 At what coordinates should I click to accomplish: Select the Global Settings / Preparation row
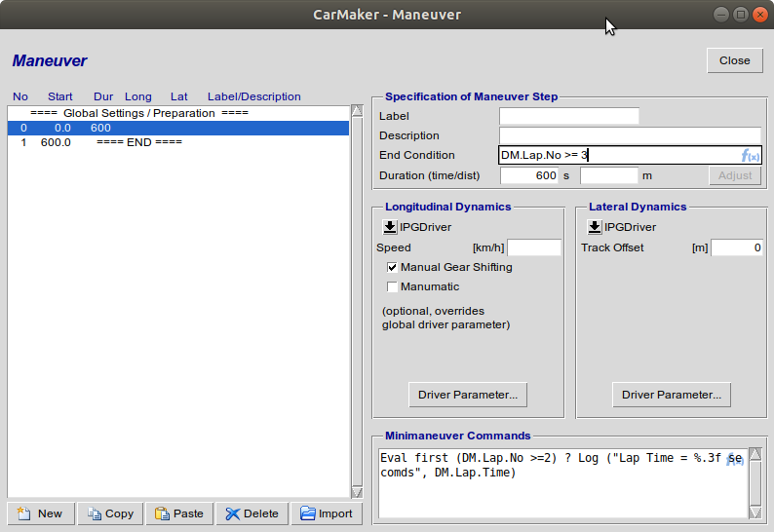pos(178,113)
